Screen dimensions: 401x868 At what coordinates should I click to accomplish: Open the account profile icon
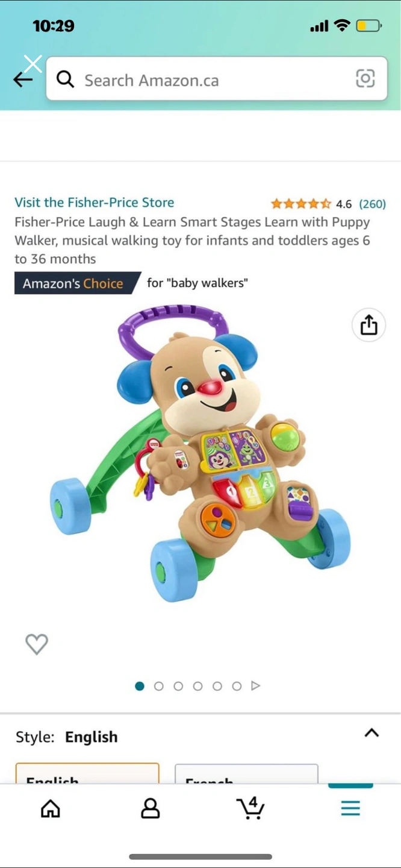point(151,808)
